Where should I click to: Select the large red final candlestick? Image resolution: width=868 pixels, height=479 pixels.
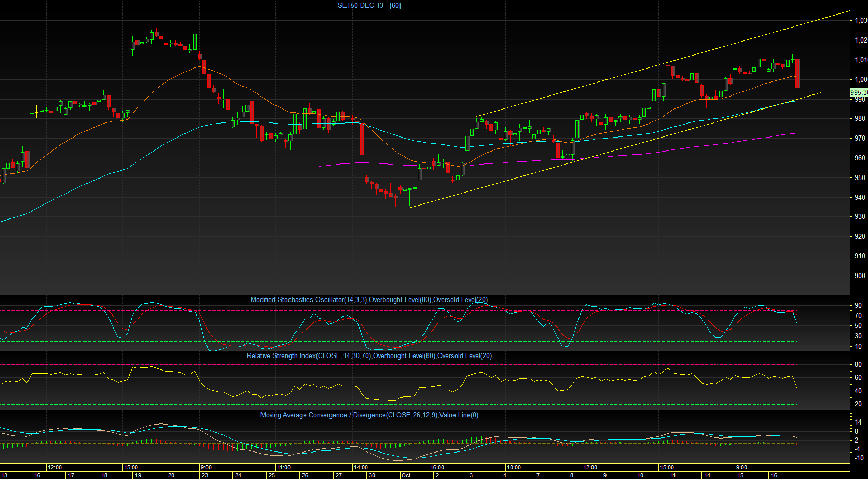(797, 73)
